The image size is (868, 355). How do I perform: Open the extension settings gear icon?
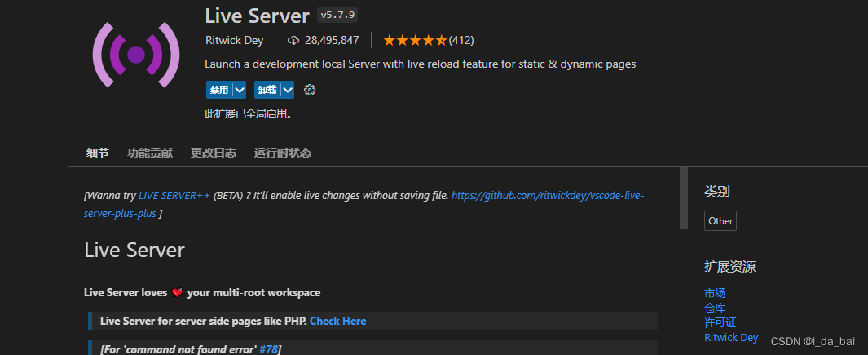tap(310, 90)
